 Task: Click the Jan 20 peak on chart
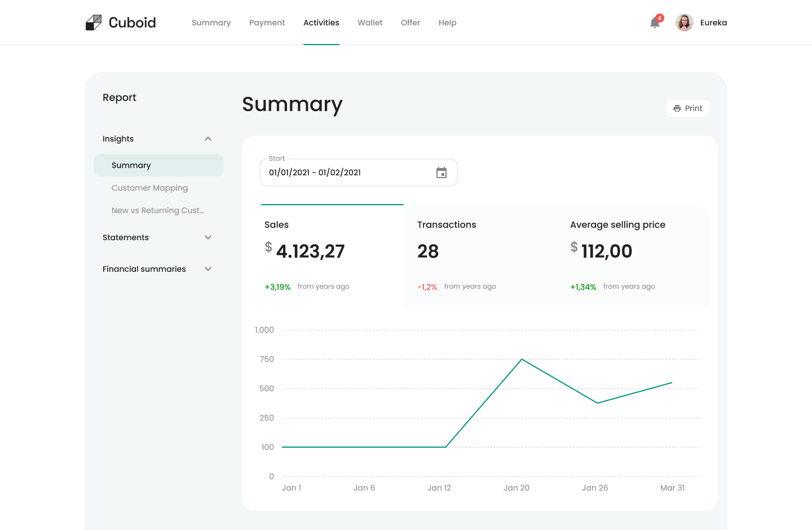point(522,359)
